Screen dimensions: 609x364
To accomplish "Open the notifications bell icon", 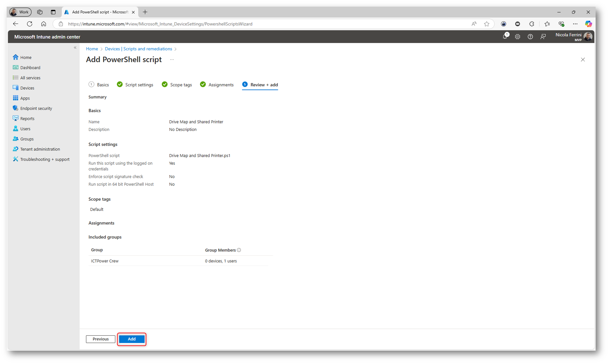I will click(505, 37).
